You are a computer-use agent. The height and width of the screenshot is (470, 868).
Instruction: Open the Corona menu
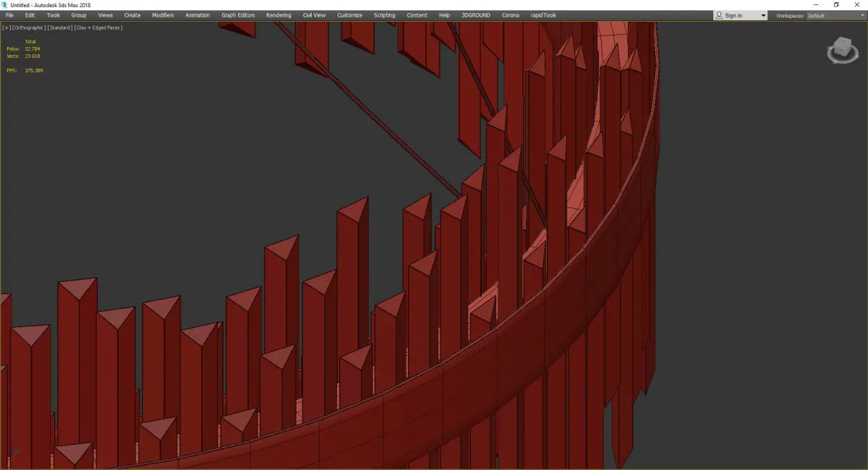(511, 15)
